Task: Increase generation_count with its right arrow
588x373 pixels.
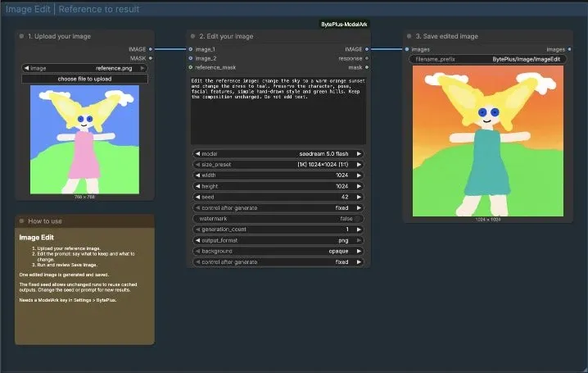Action: [359, 230]
